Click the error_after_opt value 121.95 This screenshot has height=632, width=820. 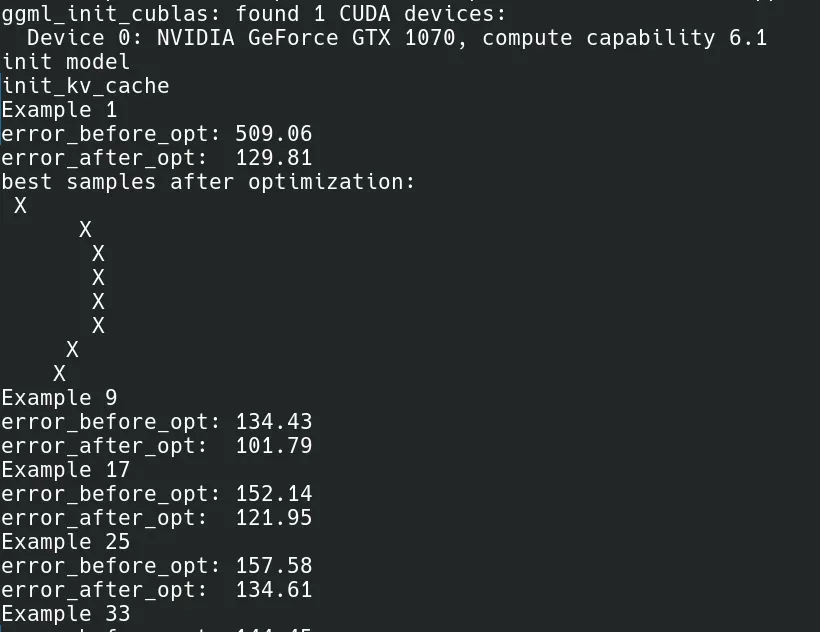274,518
